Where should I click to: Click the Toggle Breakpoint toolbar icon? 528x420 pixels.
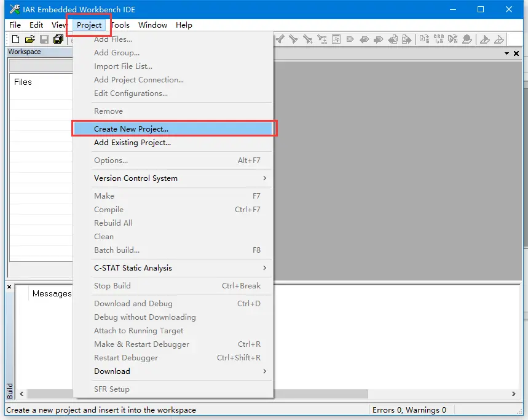(467, 39)
